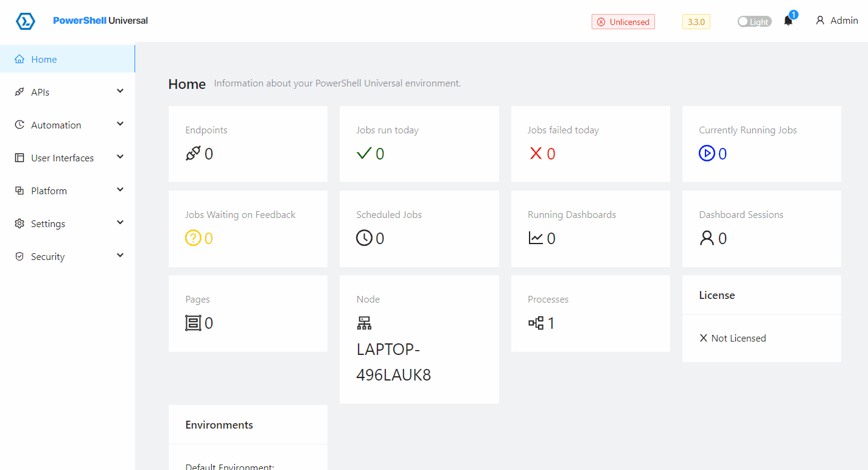Click the Jobs failed today card title
Screen dimensions: 868x470
[564, 130]
